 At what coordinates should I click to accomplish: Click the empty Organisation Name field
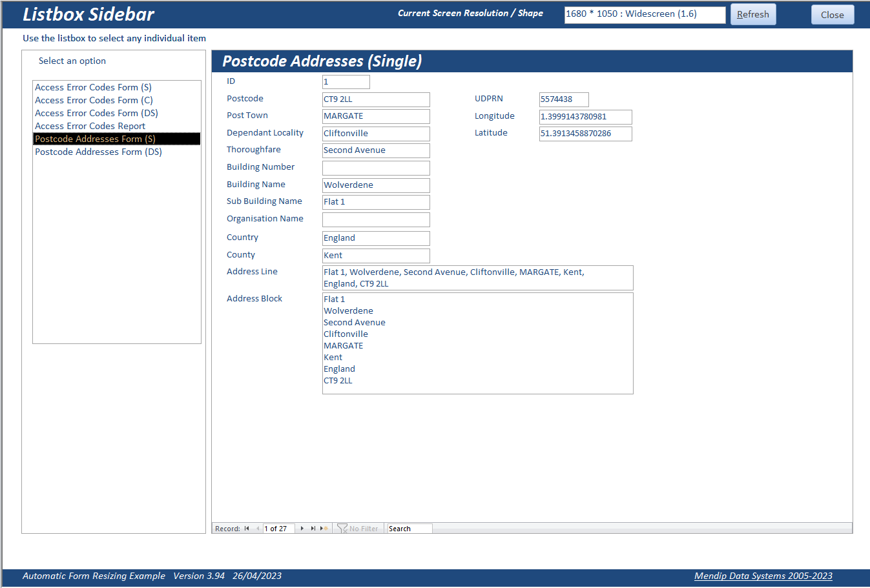pos(376,219)
